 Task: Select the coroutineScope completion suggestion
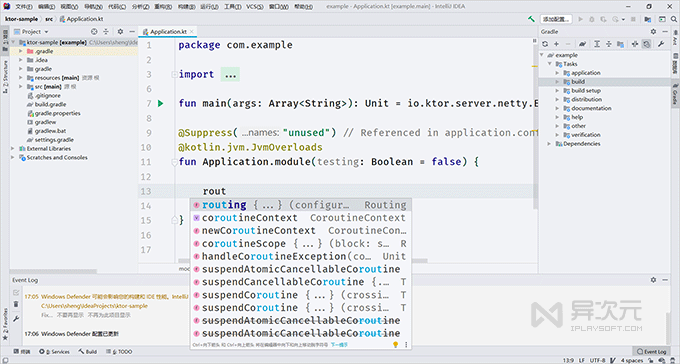coord(301,244)
